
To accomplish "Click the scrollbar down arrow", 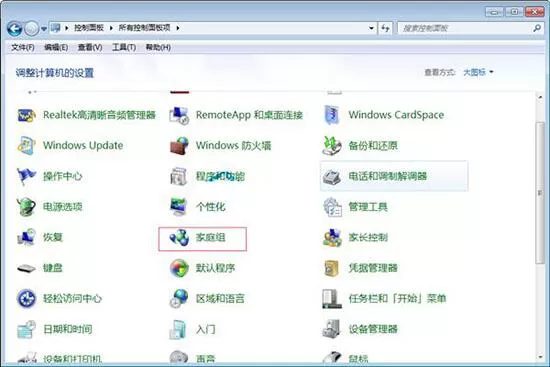I will [x=540, y=357].
